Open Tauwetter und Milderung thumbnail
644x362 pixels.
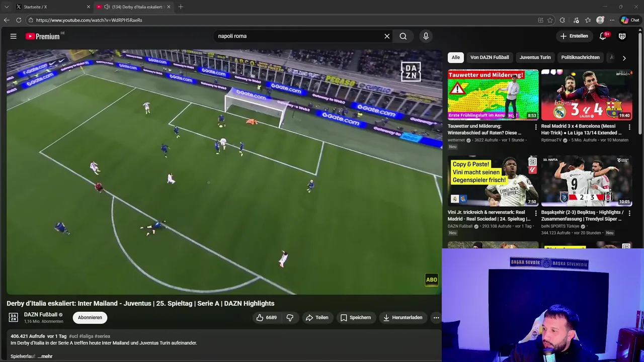[x=493, y=95]
